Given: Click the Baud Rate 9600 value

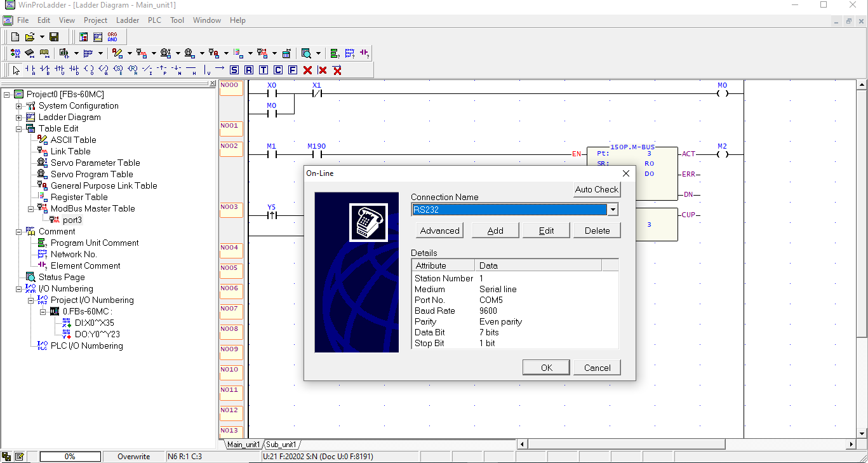Looking at the screenshot, I should pos(488,311).
